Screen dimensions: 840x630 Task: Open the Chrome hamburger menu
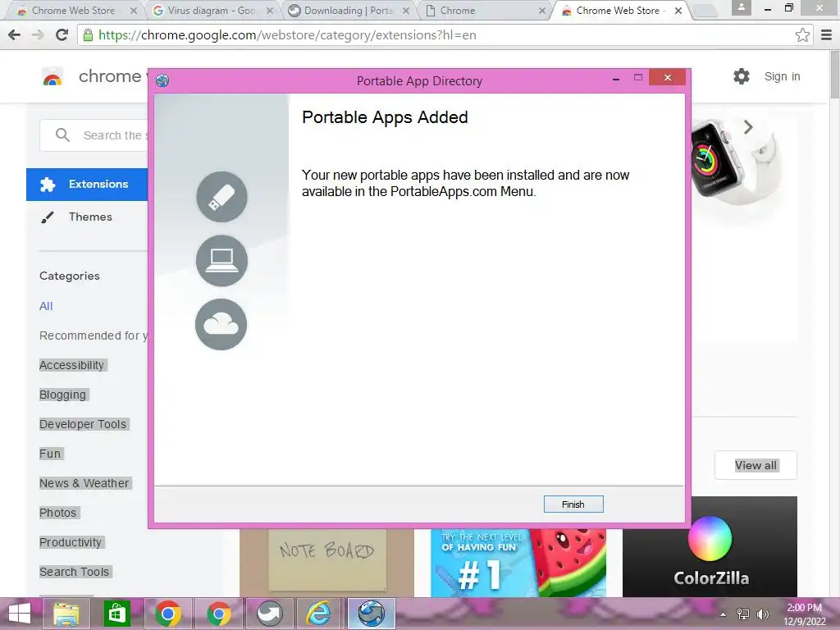point(827,34)
